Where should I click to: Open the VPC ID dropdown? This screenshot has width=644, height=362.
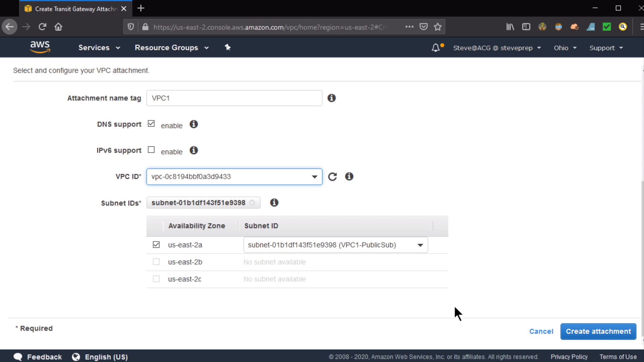234,177
